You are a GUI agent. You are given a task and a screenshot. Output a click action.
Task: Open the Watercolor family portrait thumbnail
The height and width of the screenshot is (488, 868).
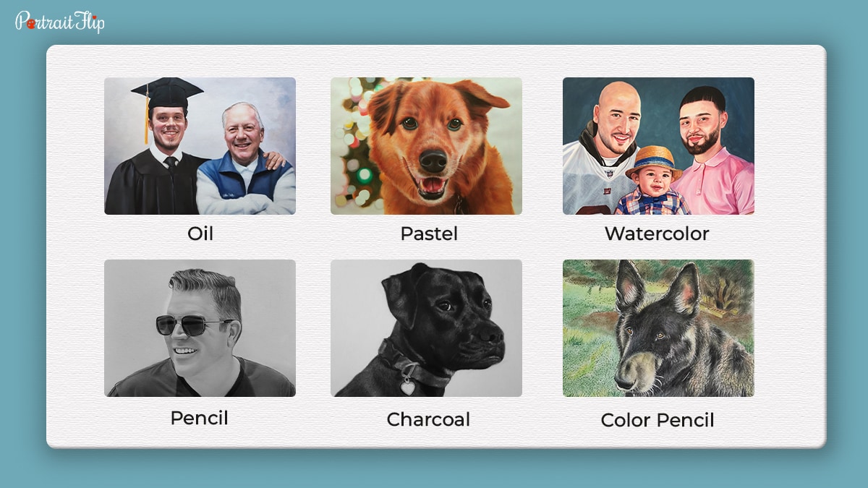(x=658, y=146)
